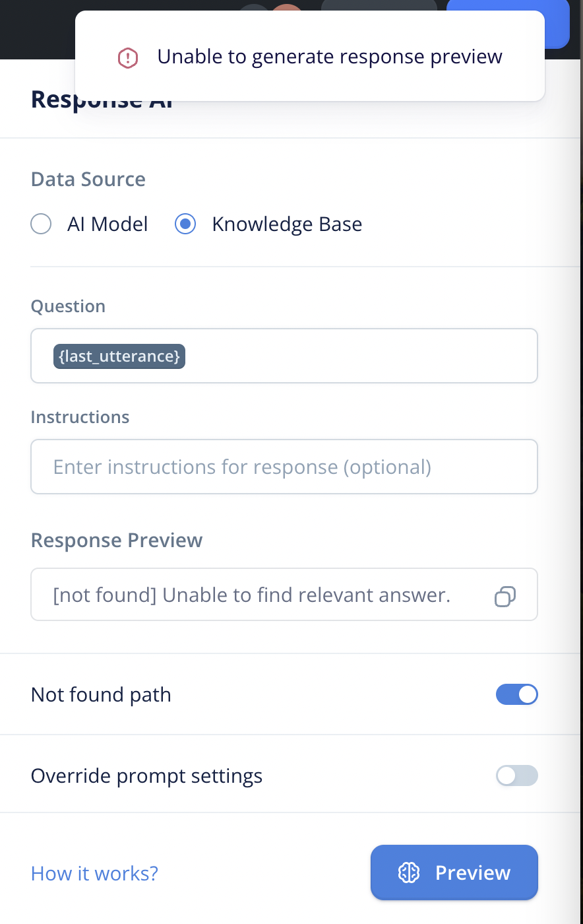Select the {last_utterance} variable chip
583x924 pixels.
tap(119, 356)
